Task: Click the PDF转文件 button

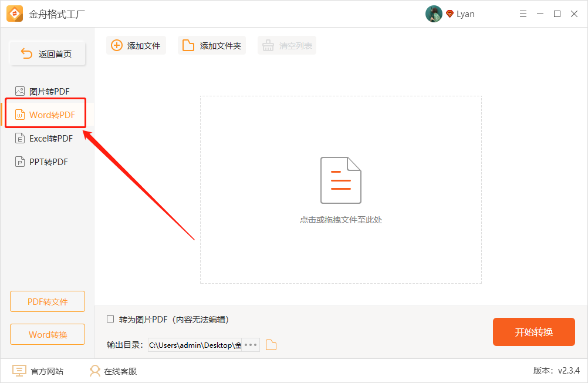Action: point(47,301)
